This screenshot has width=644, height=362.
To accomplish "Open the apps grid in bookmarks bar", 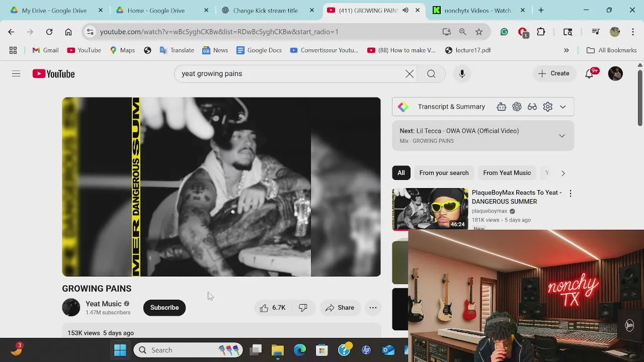I will click(13, 50).
